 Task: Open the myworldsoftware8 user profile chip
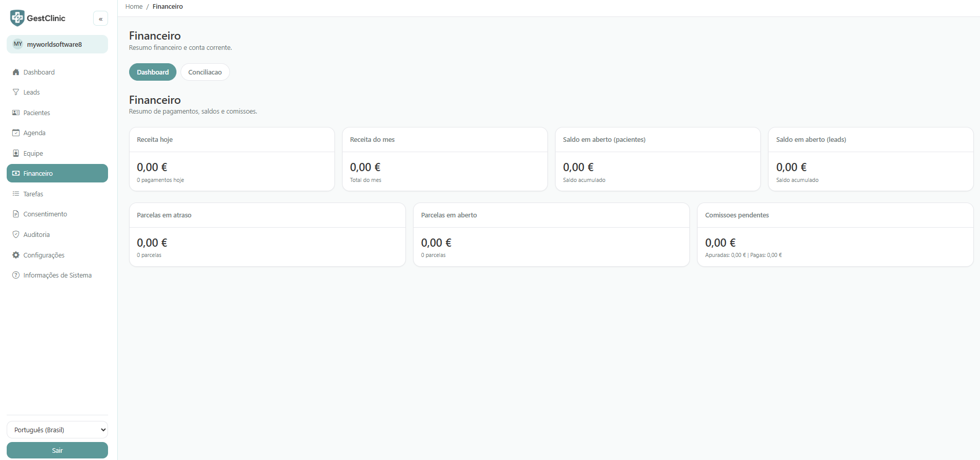tap(57, 44)
